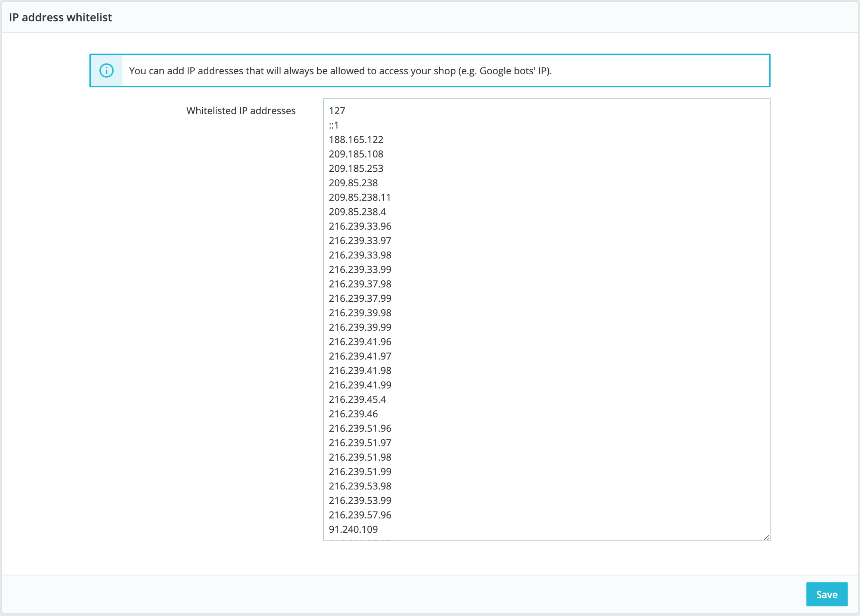Click the line 127 in the textarea
The height and width of the screenshot is (616, 860).
(337, 111)
